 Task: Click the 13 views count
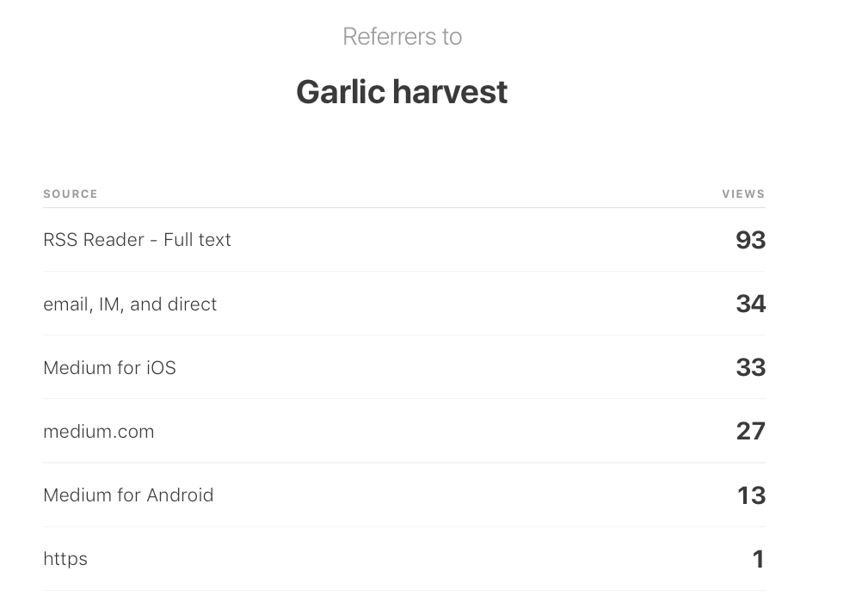point(751,495)
